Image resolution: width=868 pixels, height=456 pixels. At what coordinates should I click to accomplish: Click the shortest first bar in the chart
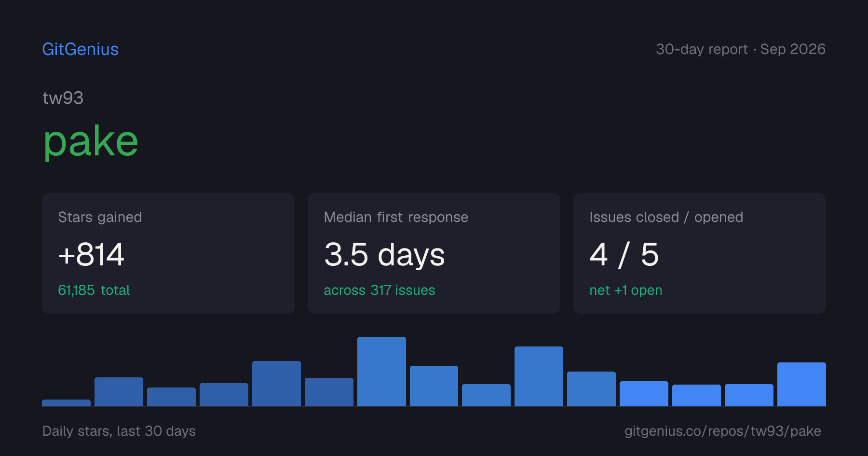tap(66, 403)
